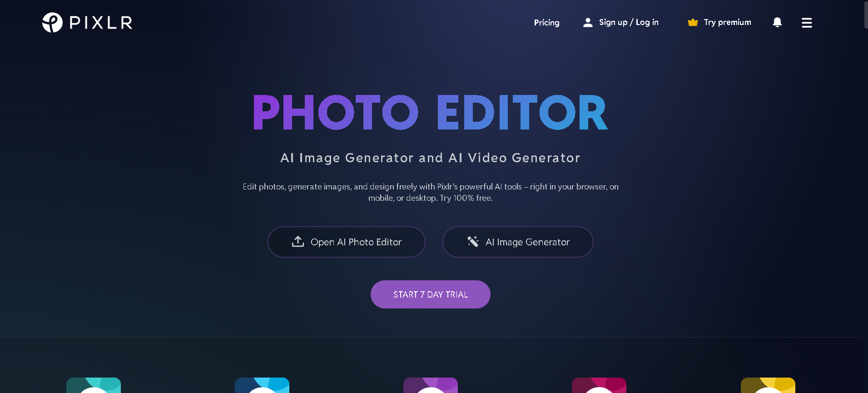
Task: Click the PIXLR wordmark text
Action: 101,22
